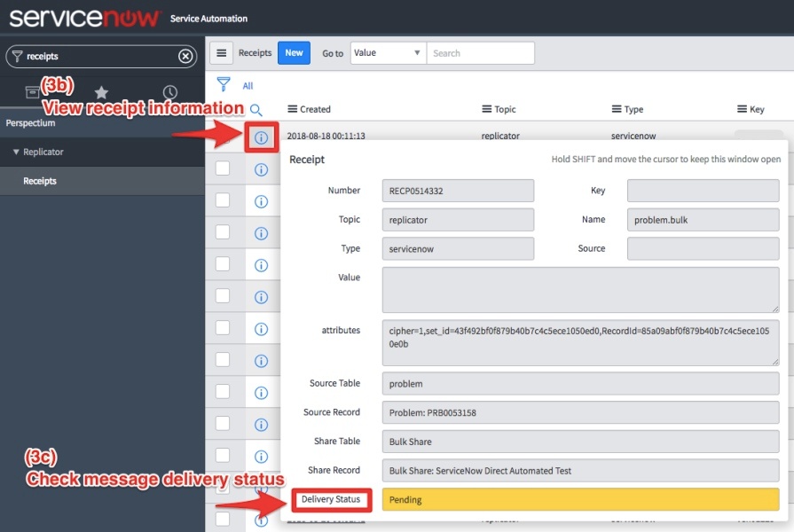Open the Receipts list hamburger menu
This screenshot has width=794, height=532.
[221, 52]
